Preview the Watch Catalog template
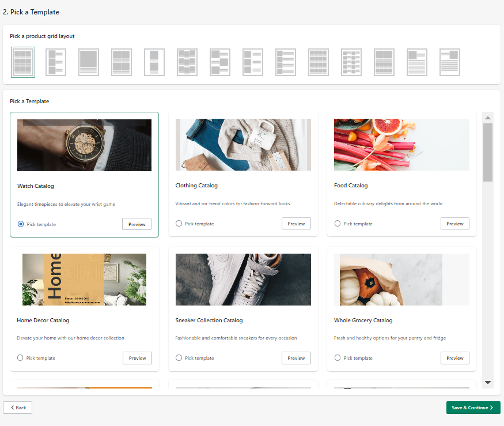This screenshot has width=504, height=426. tap(137, 224)
